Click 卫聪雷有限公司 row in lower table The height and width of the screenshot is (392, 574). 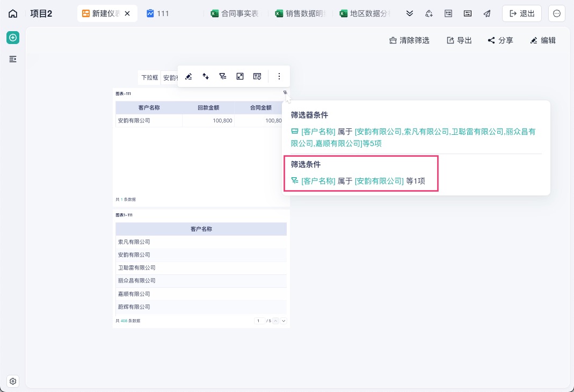point(201,268)
